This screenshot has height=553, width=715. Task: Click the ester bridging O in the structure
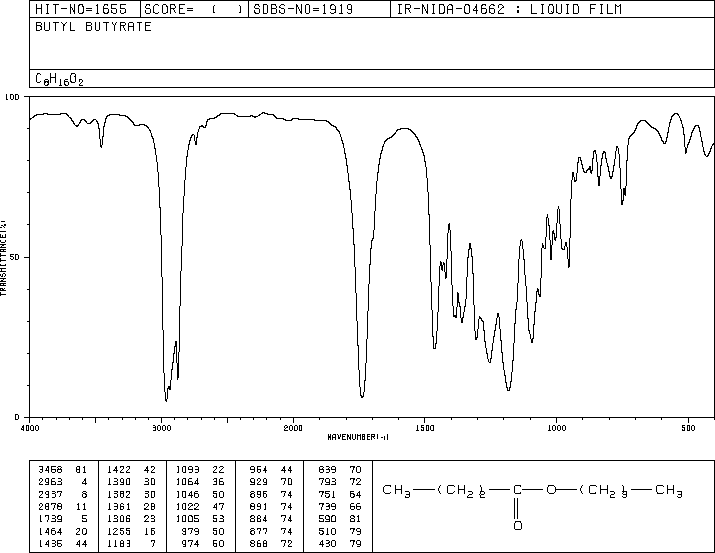click(551, 490)
